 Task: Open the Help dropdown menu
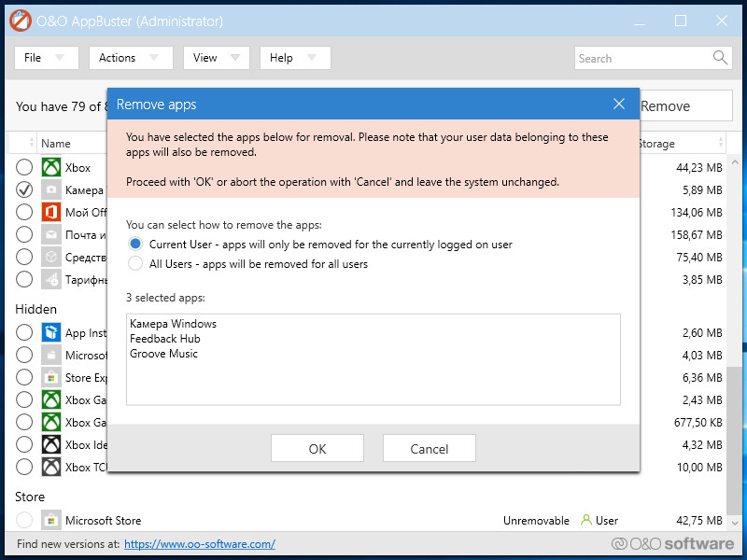295,58
